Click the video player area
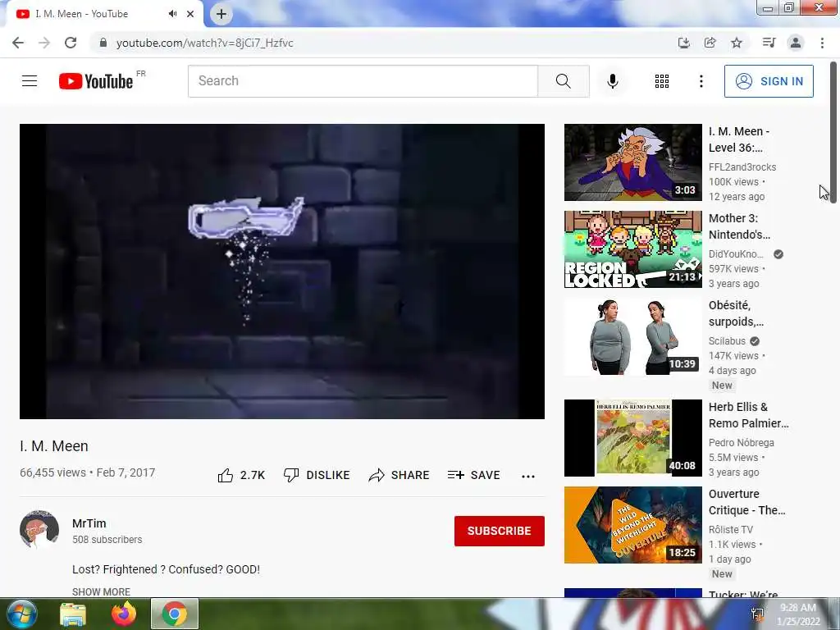 282,271
